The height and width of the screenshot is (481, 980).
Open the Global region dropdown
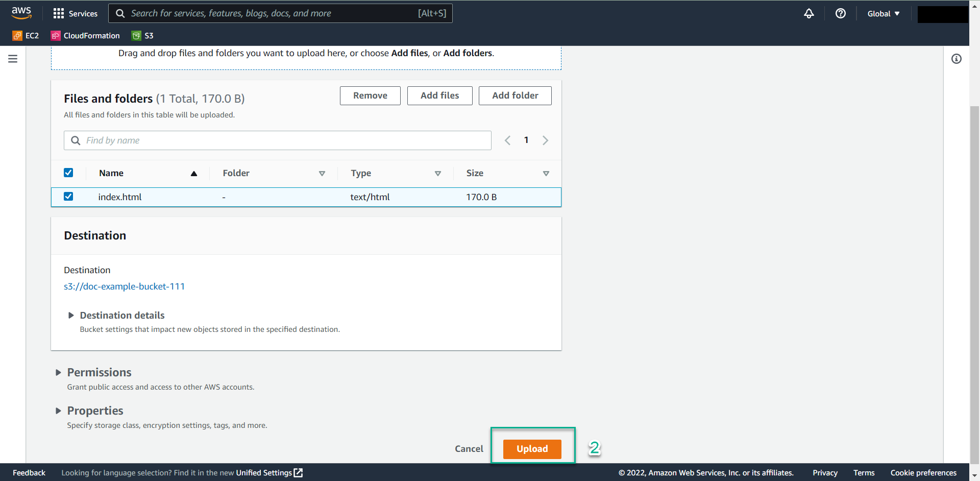[884, 14]
